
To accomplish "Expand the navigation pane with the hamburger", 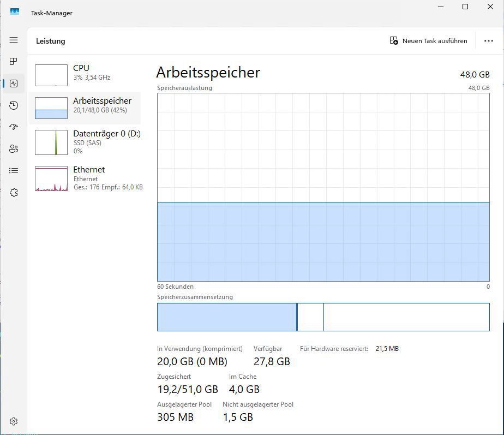I will point(14,40).
